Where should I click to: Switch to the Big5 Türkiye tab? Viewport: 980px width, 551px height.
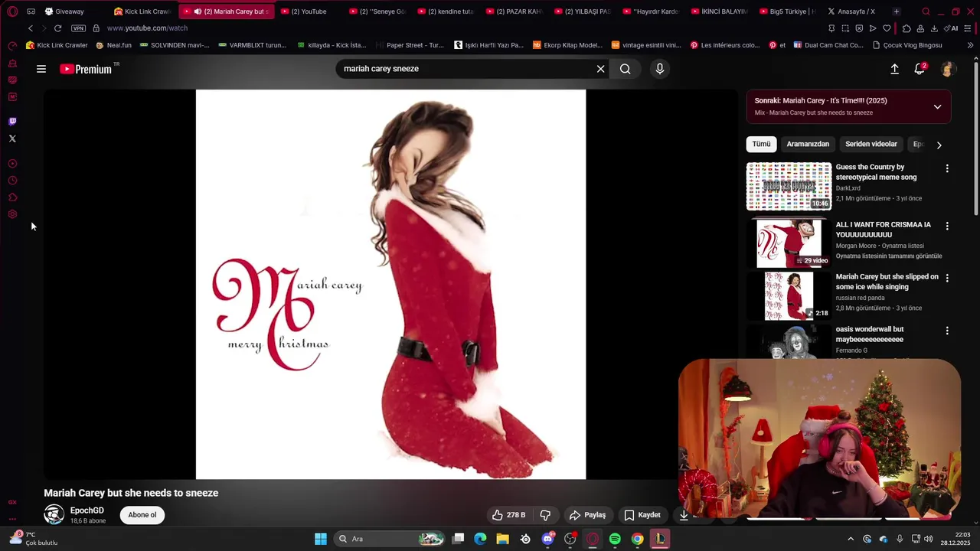[786, 11]
